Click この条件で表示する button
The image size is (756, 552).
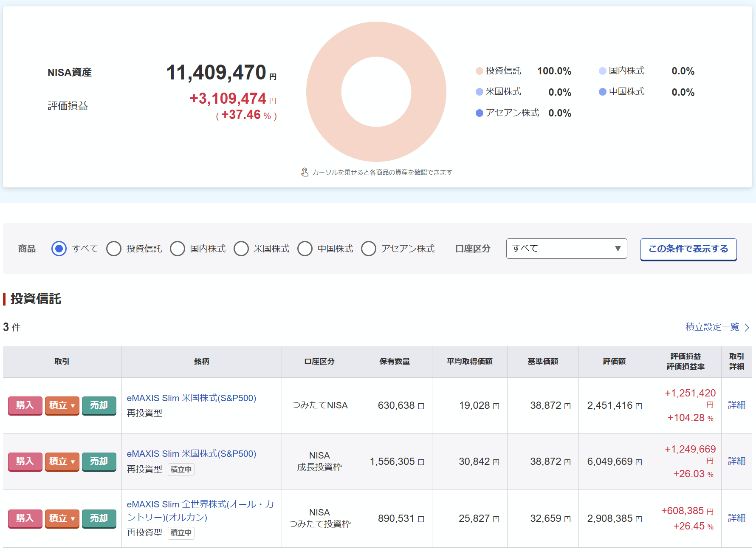coord(688,249)
